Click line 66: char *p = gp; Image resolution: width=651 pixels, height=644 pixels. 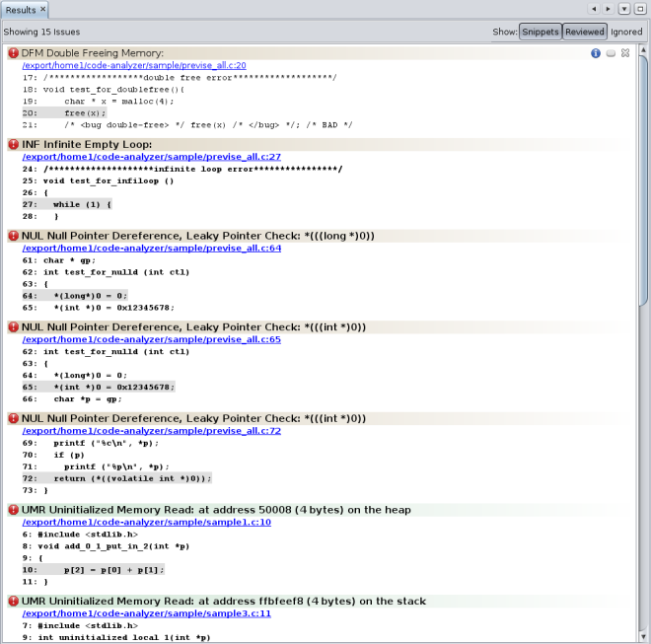pyautogui.click(x=72, y=399)
